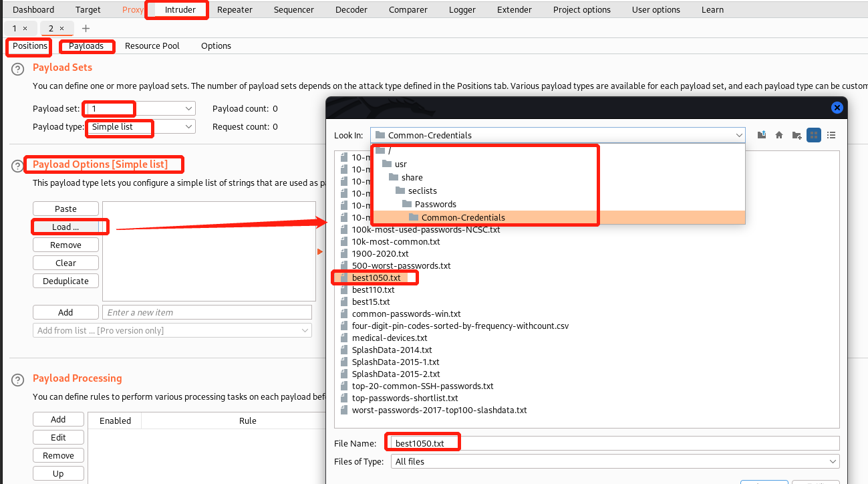Open the Payload type dropdown
This screenshot has height=484, width=868.
pyautogui.click(x=188, y=126)
